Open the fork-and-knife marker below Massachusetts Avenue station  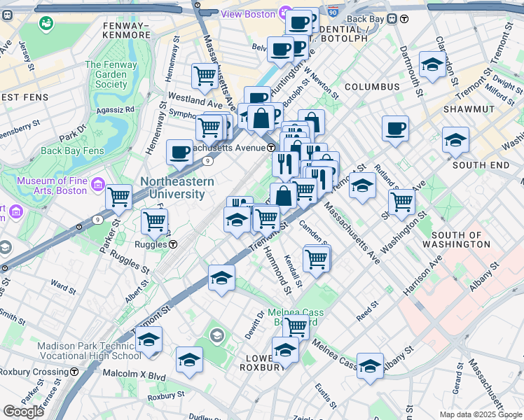coord(285,164)
